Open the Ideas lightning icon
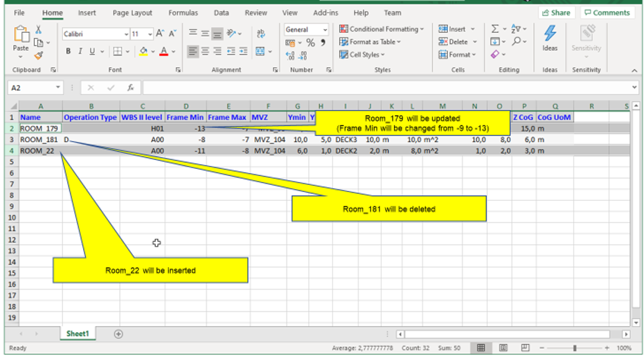644x358 pixels. click(550, 37)
